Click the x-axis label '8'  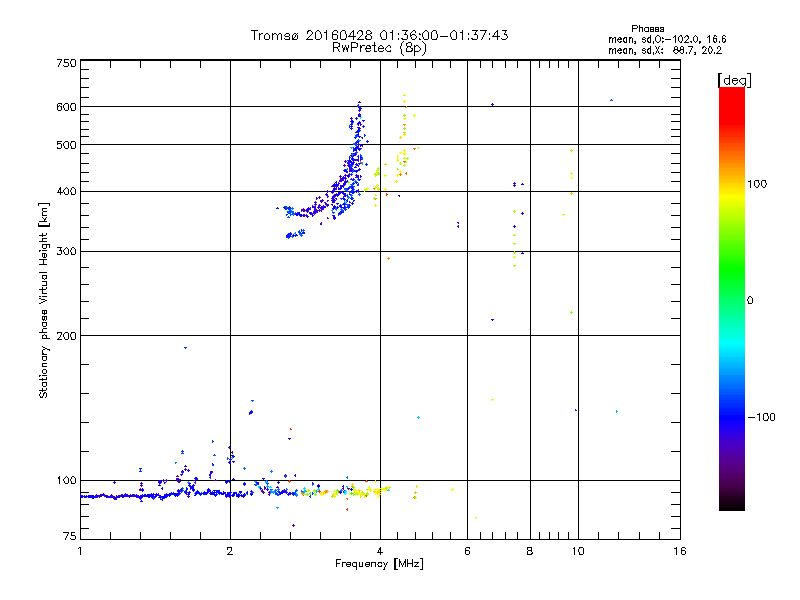pyautogui.click(x=530, y=551)
